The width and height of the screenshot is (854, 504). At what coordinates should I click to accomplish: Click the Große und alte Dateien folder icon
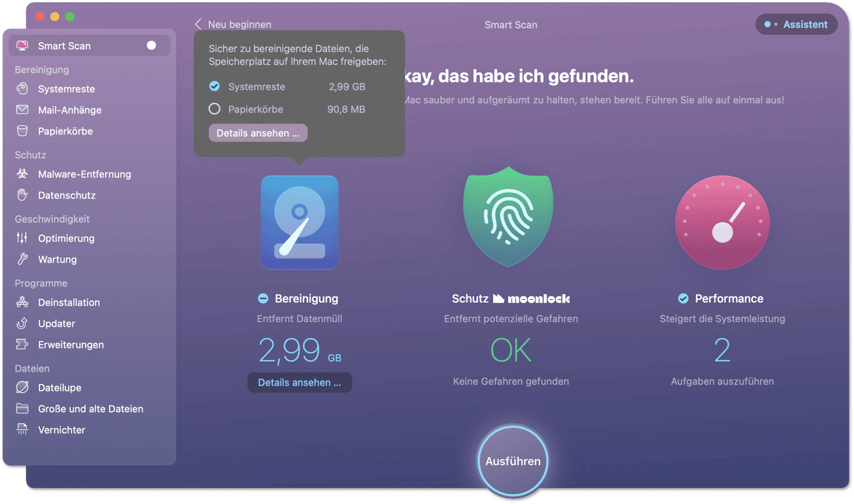pyautogui.click(x=22, y=409)
